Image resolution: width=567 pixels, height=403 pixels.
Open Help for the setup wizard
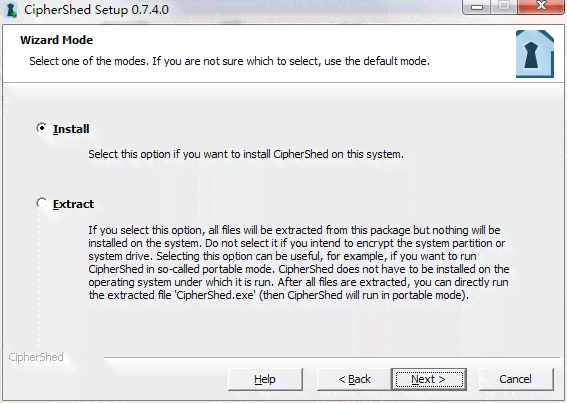coord(265,379)
